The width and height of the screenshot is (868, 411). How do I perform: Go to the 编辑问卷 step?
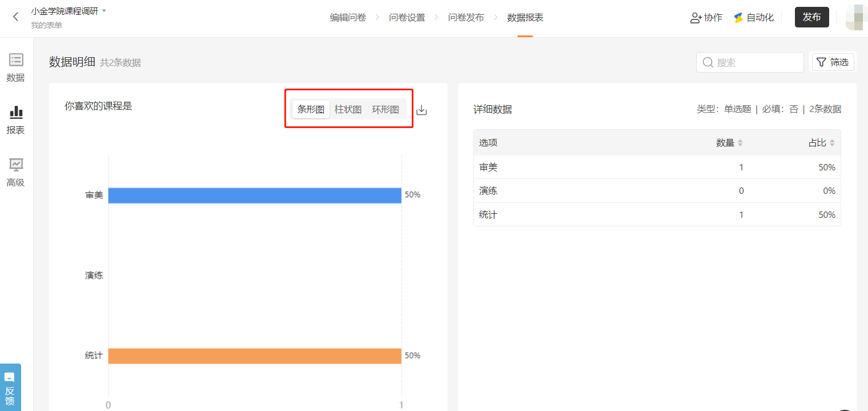pos(348,18)
